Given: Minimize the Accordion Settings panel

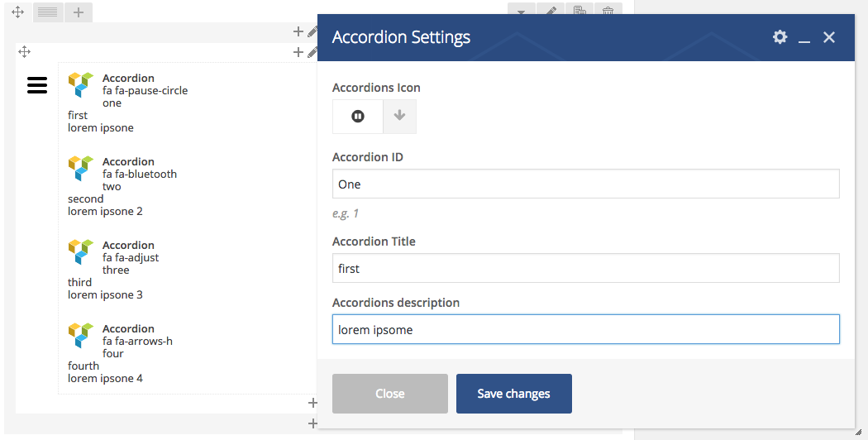Looking at the screenshot, I should tap(804, 38).
